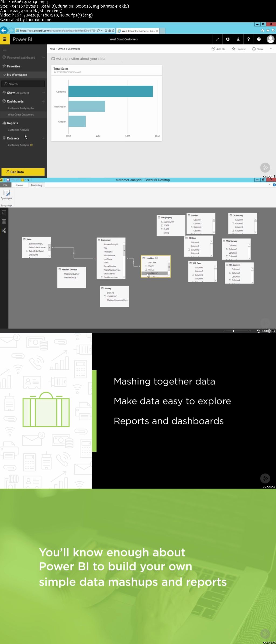This screenshot has height=644, width=276.
Task: Open the help question mark menu
Action: (249, 39)
